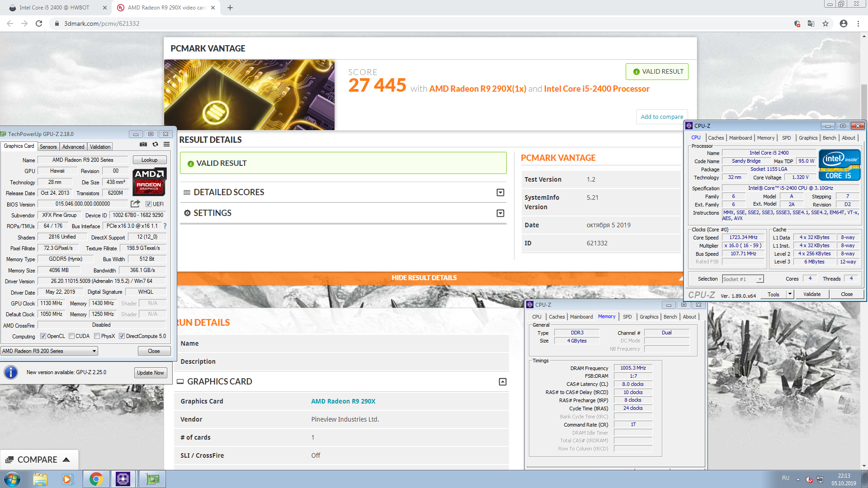The width and height of the screenshot is (868, 488).
Task: Click Chrome icon in taskbar
Action: (x=96, y=479)
